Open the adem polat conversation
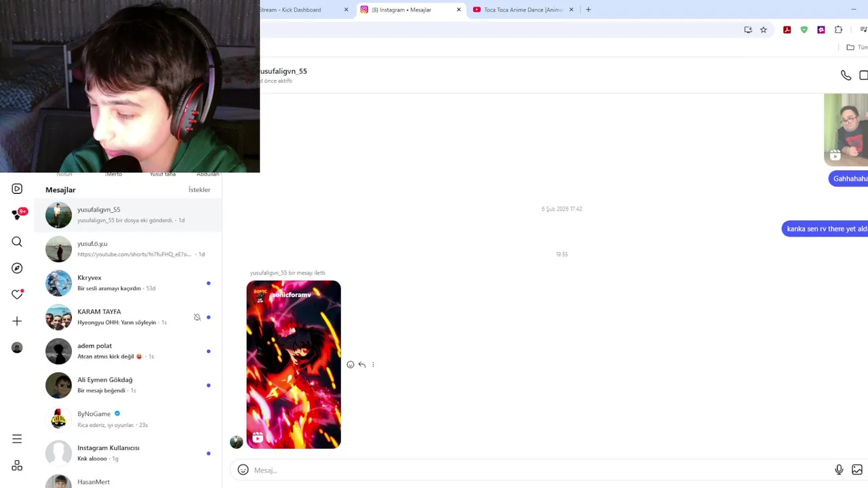The image size is (868, 488). [128, 350]
